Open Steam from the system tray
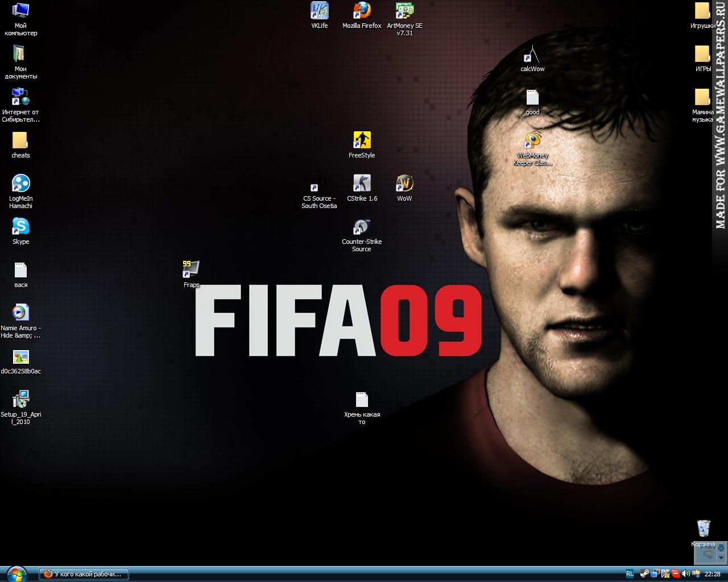 tap(644, 574)
